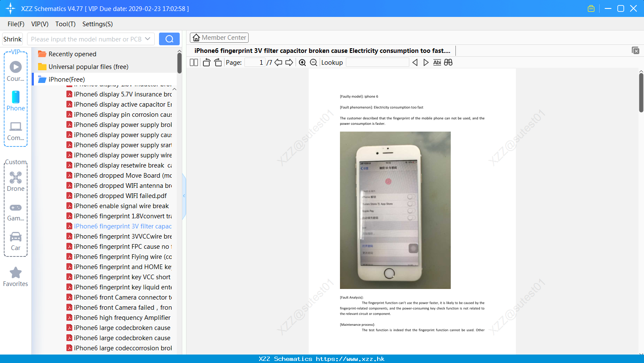Find previous lookup match triangle

coord(415,63)
